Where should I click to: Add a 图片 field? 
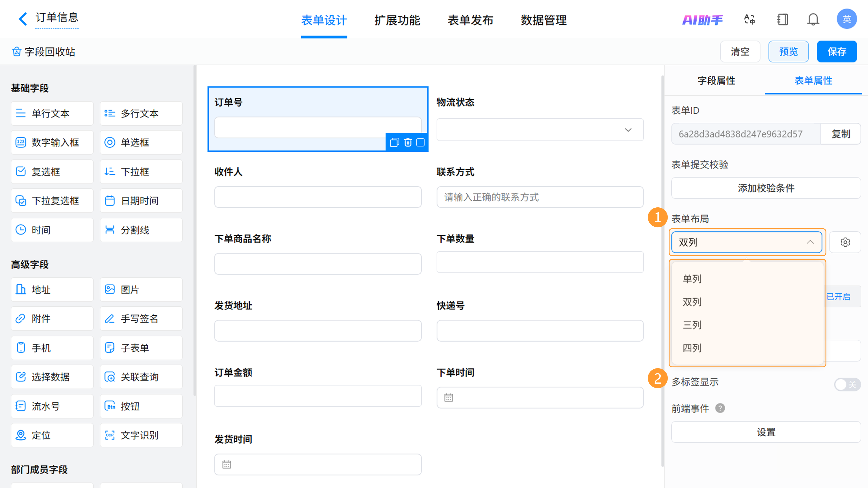click(141, 290)
